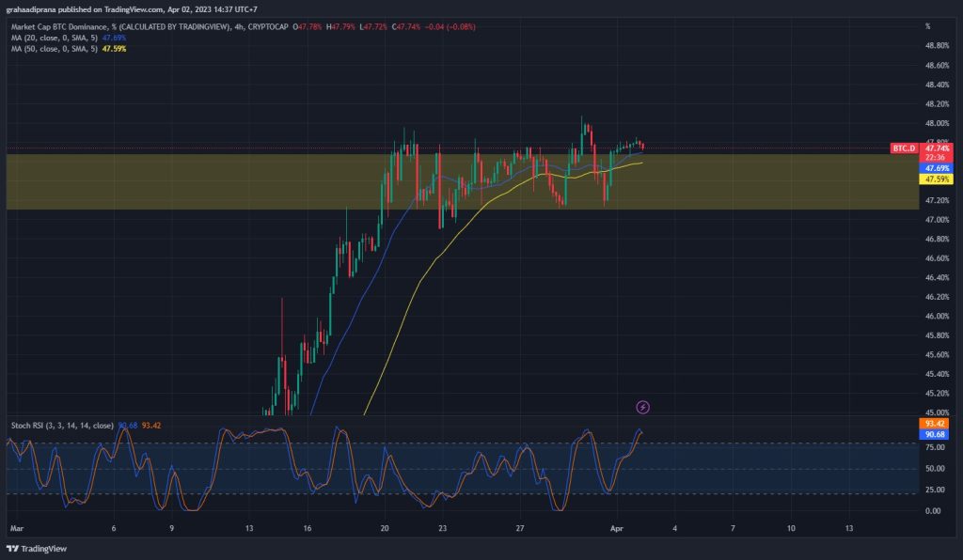Screen dimensions: 963x560
Task: Click the 27 date label on time axis
Action: click(519, 528)
